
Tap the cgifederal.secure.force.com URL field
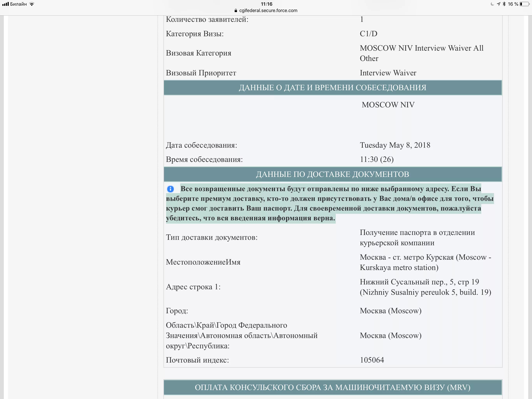[x=268, y=11]
